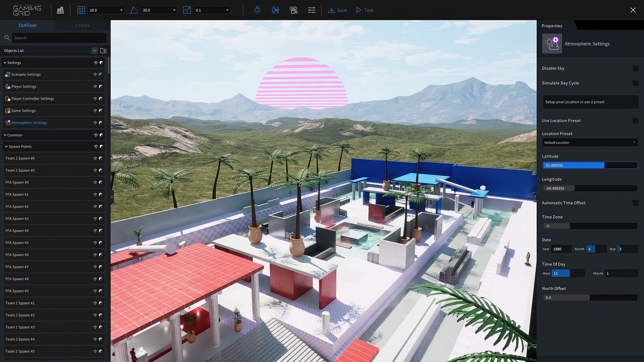Check the Use Location Preset checkbox
Image resolution: width=644 pixels, height=362 pixels.
pos(635,121)
